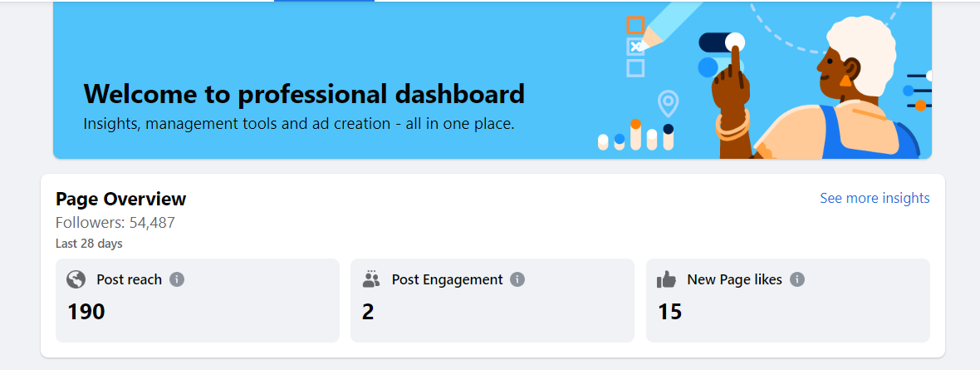Click the slider controls illustration at banner edge
Screen dimensions: 980x370
[919, 91]
